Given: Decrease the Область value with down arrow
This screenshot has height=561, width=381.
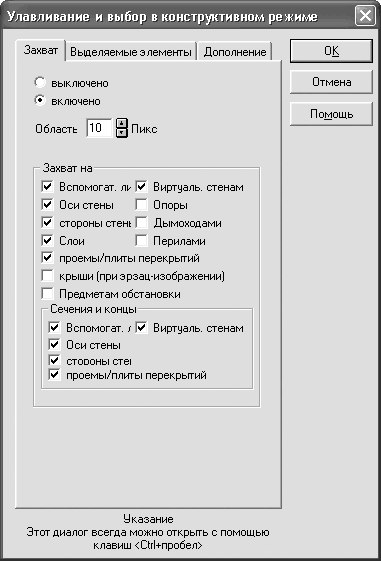Looking at the screenshot, I should click(x=122, y=133).
